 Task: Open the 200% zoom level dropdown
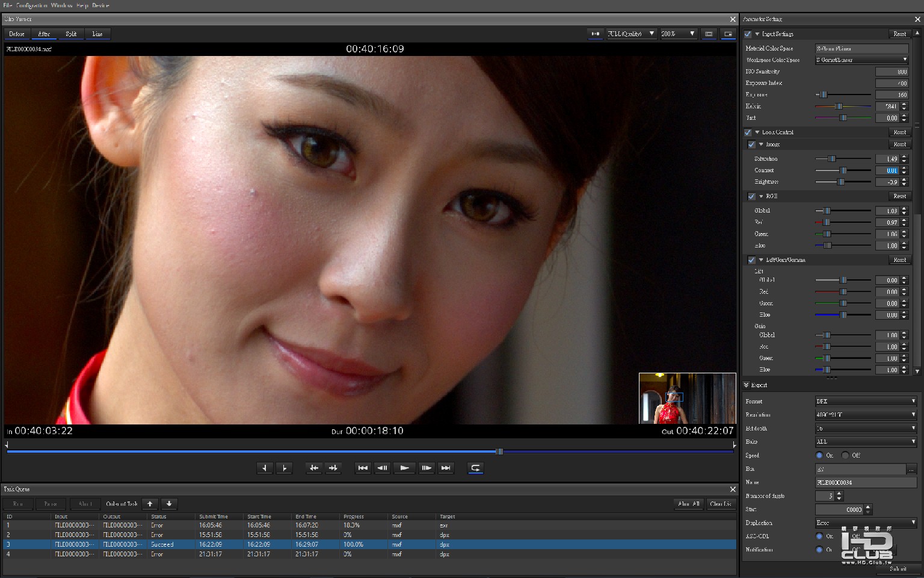pyautogui.click(x=678, y=34)
